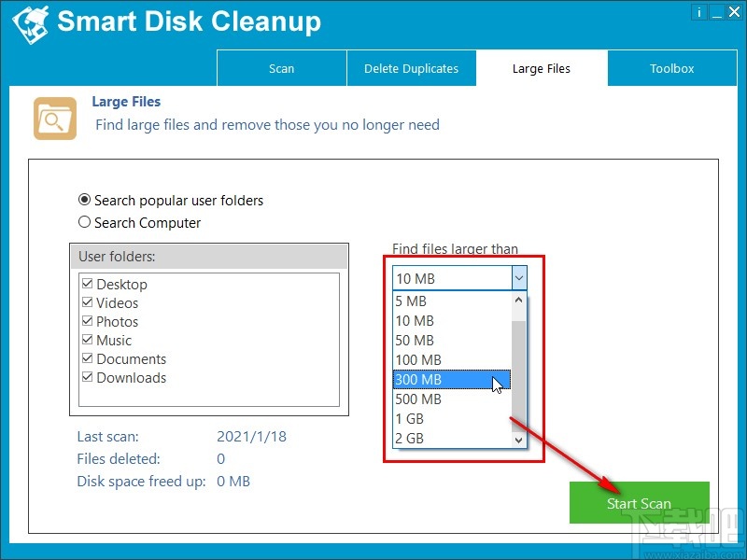Click the Find files larger than label

click(x=455, y=248)
